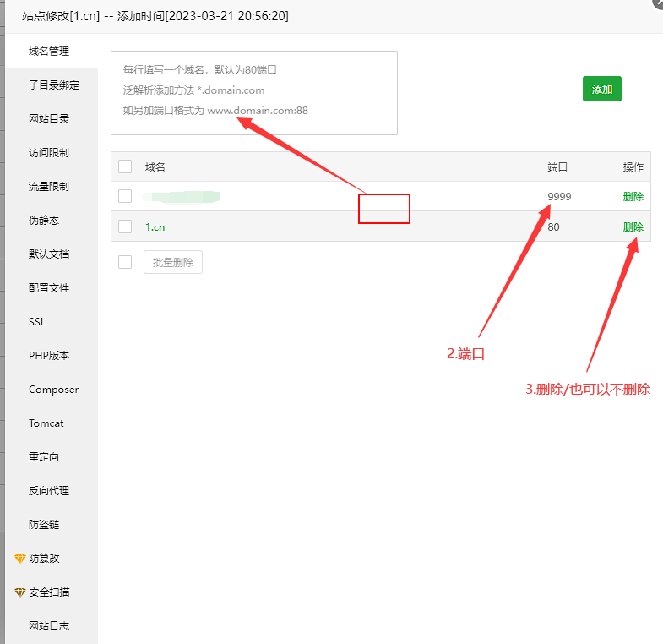Screen dimensions: 663x644
Task: Click the port value 9999
Action: coord(559,197)
